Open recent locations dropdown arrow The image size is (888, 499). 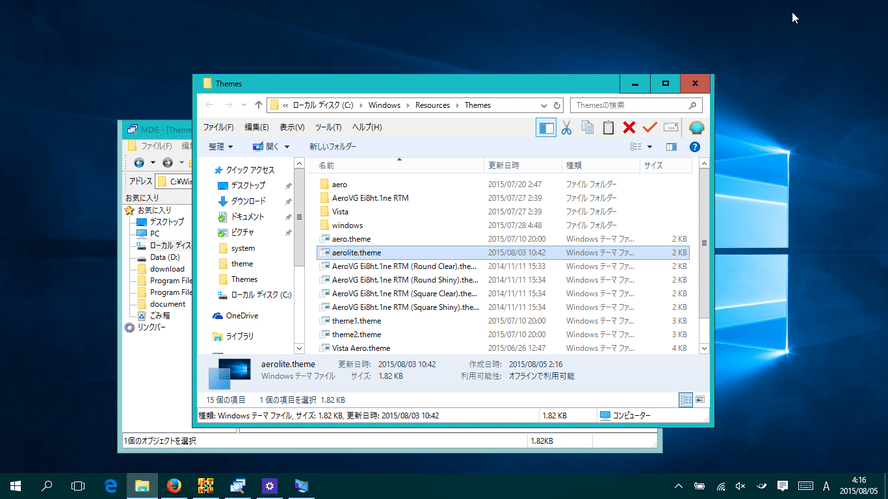click(x=244, y=105)
